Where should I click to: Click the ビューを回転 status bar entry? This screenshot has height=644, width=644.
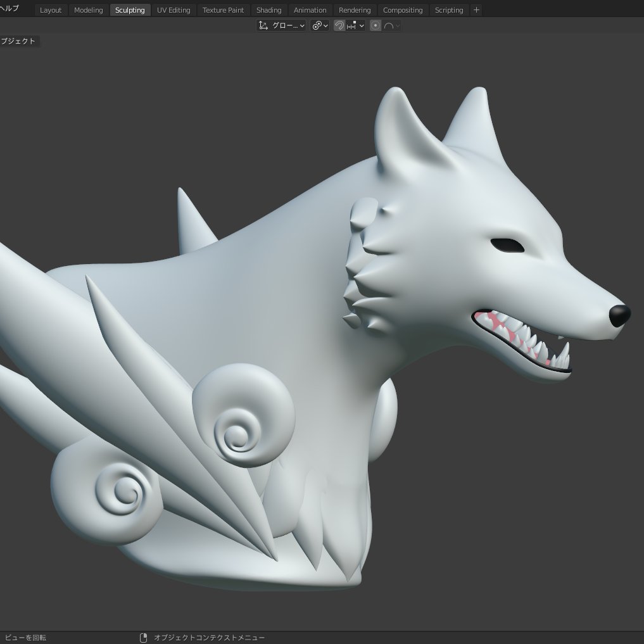(25, 638)
